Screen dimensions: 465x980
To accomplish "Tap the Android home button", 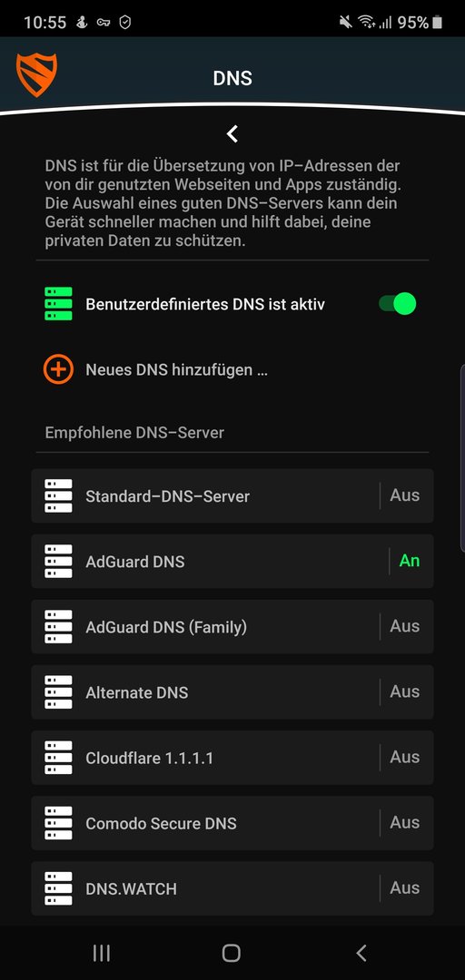I will (x=232, y=953).
